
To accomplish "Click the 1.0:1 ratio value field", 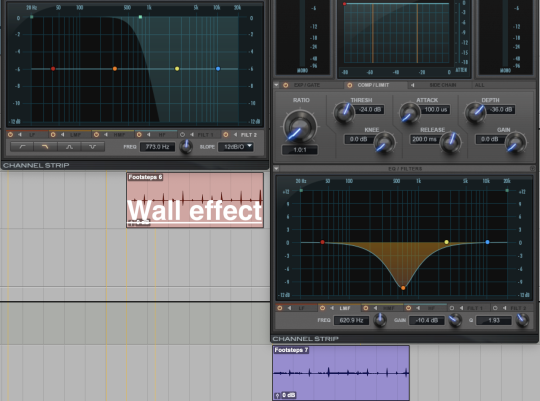I will tap(300, 150).
